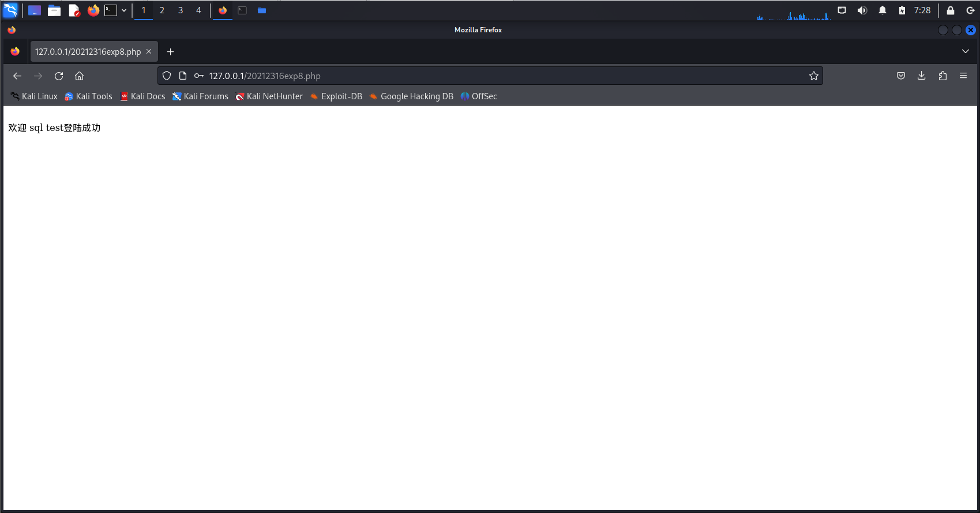Open the downloads panel
Screen dimensions: 980x513
pos(922,76)
